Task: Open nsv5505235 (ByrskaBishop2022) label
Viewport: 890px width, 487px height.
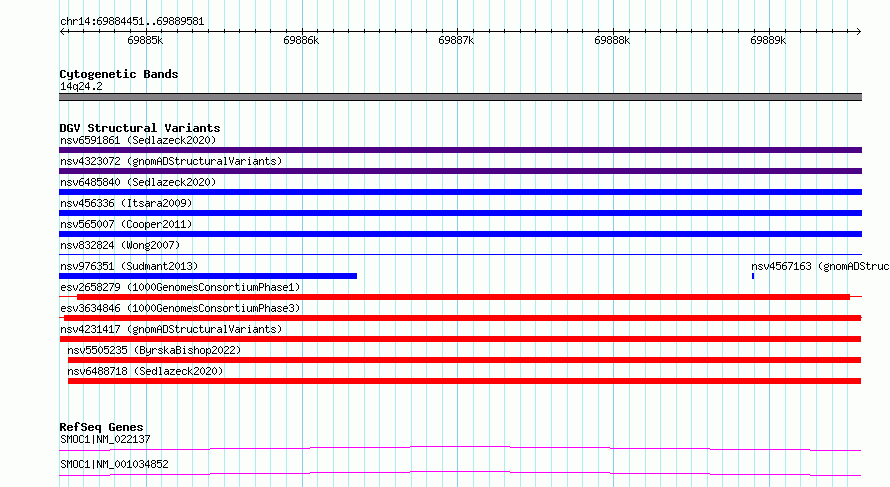Action: (x=154, y=350)
